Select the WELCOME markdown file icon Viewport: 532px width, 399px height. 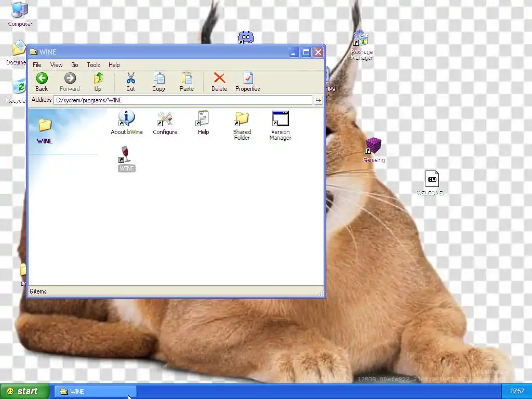tap(432, 183)
